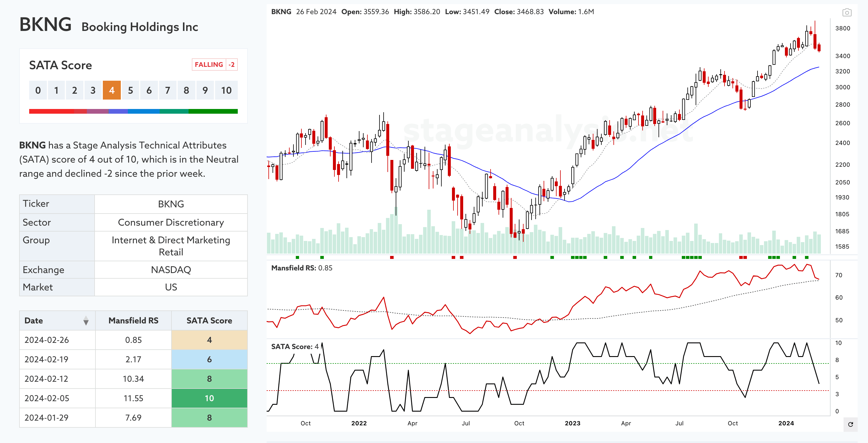Screen dimensions: 868x443
Task: Click Mansfield RS value 2.17
Action: [x=133, y=359]
